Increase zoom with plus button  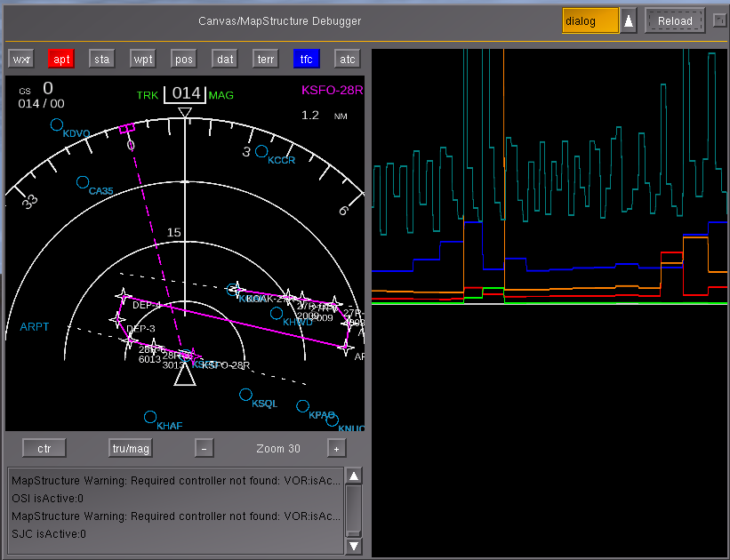337,448
